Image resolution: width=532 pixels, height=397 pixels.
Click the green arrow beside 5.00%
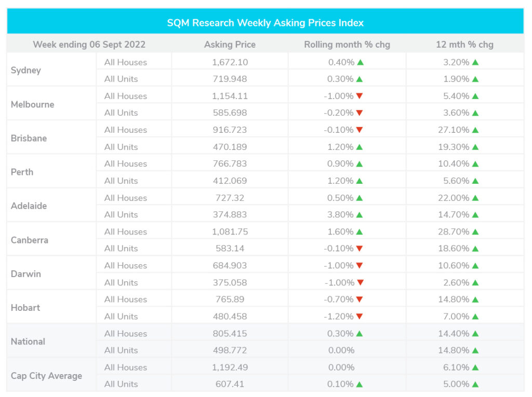[x=475, y=384]
